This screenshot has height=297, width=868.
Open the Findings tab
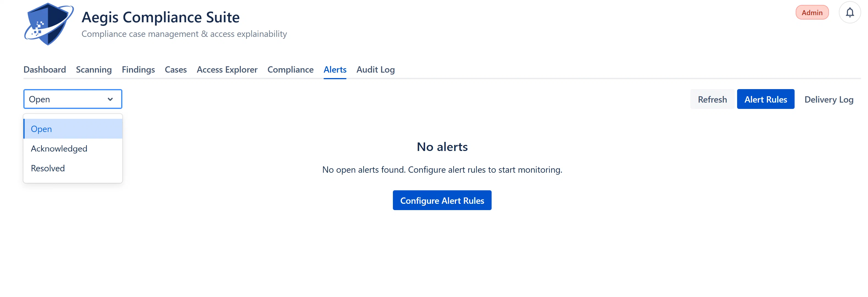pos(138,70)
